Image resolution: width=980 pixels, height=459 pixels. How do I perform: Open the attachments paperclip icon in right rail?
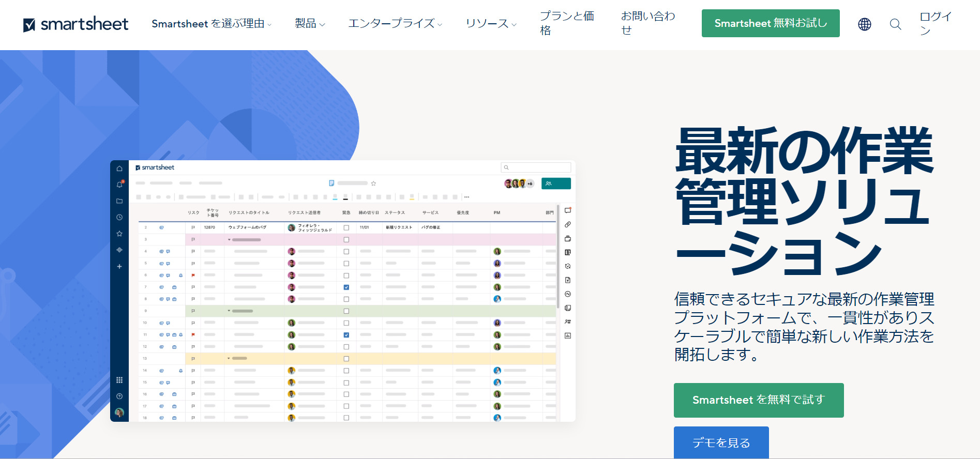pyautogui.click(x=568, y=224)
